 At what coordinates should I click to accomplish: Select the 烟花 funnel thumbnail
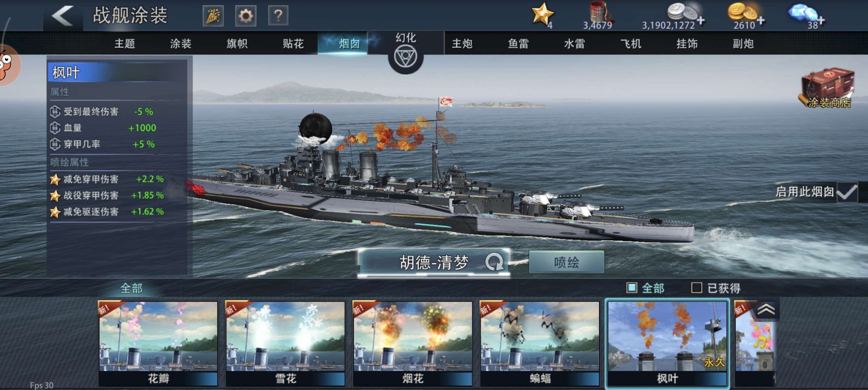(413, 343)
